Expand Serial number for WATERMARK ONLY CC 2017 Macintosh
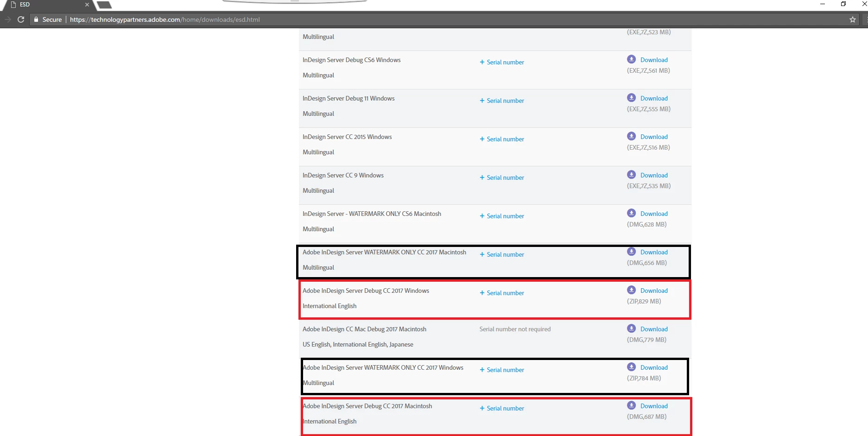The width and height of the screenshot is (868, 436). [x=502, y=254]
